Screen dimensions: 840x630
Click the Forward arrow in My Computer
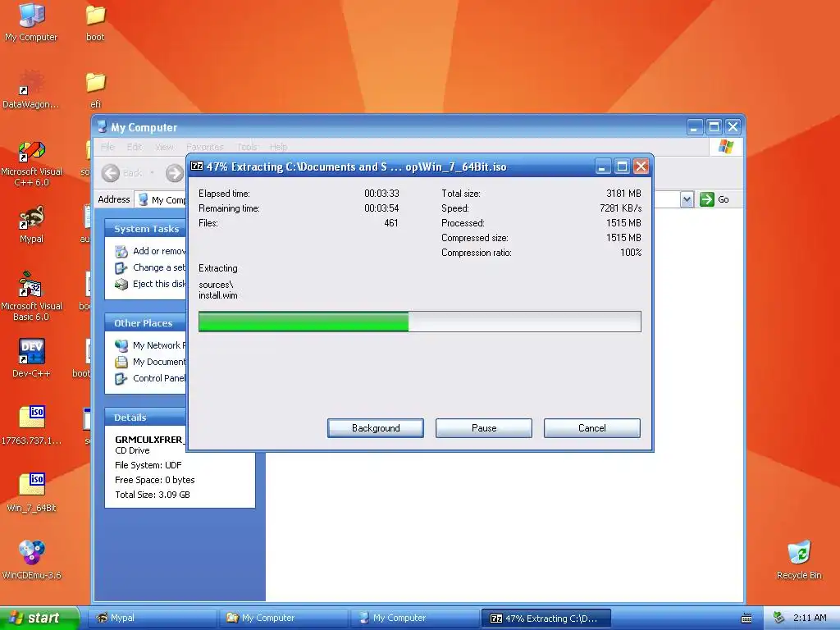click(174, 173)
